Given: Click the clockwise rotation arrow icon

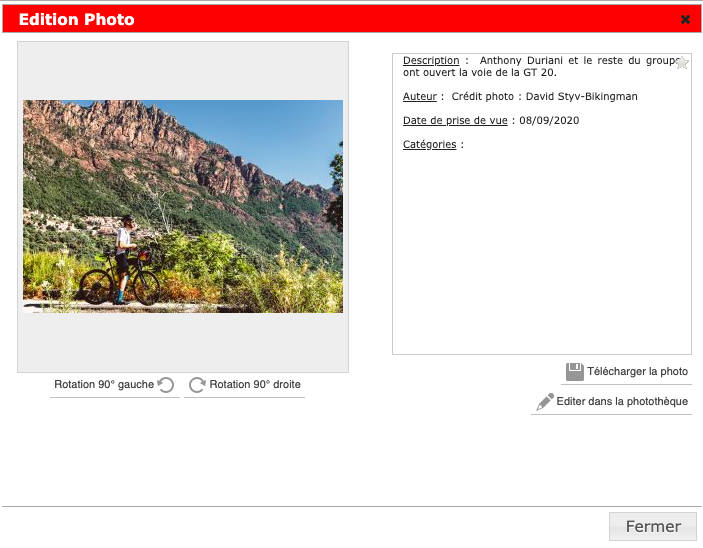Looking at the screenshot, I should tap(197, 385).
